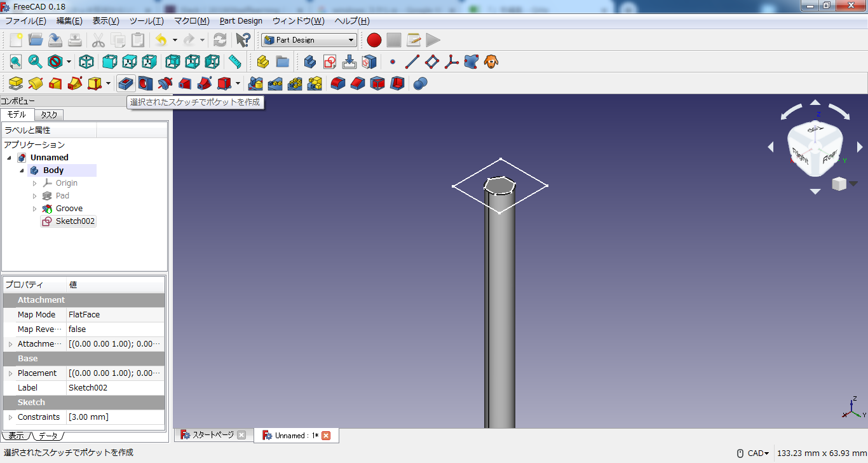
Task: Create a datum line icon
Action: pos(412,62)
